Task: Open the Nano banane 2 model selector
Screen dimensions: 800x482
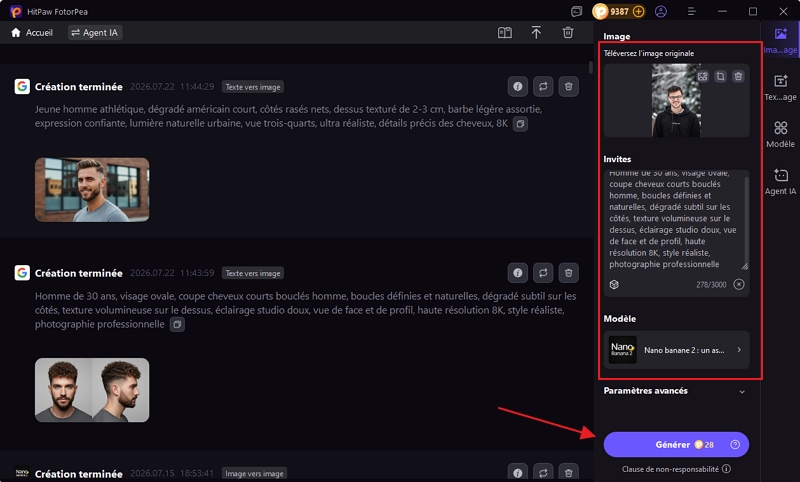Action: pyautogui.click(x=676, y=350)
